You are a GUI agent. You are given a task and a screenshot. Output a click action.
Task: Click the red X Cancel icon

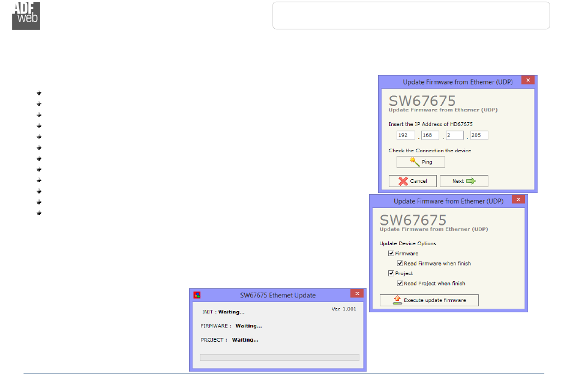(403, 181)
